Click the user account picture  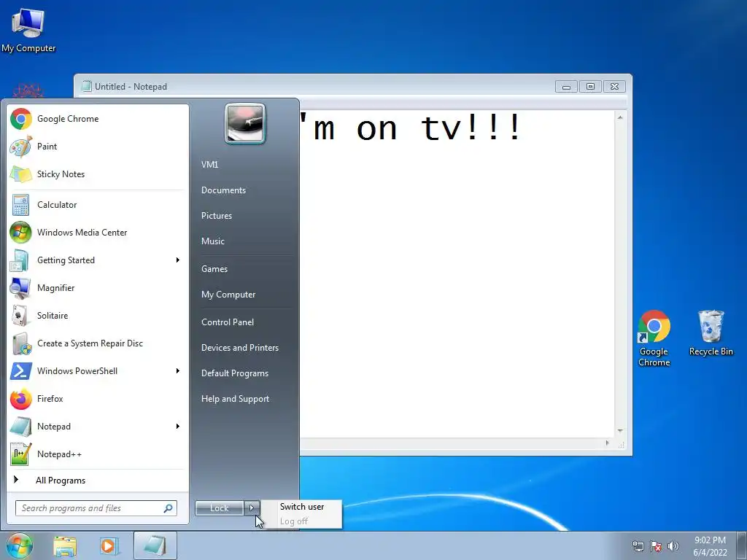click(x=245, y=123)
